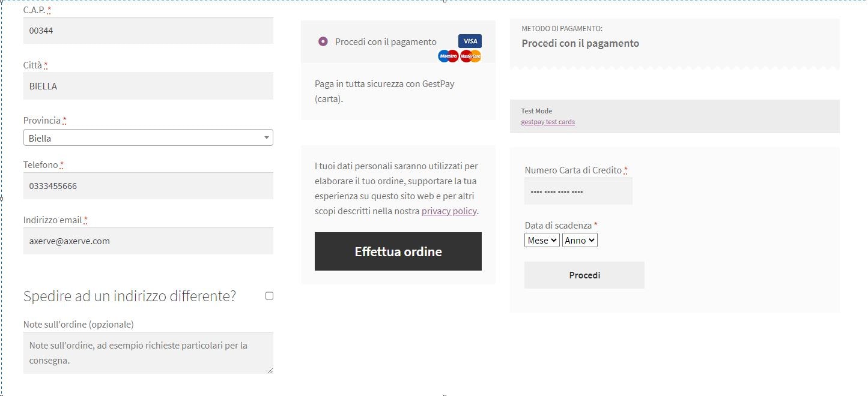Viewport: 868px width, 396px height.
Task: Expand the Mese expiry dropdown
Action: 542,240
